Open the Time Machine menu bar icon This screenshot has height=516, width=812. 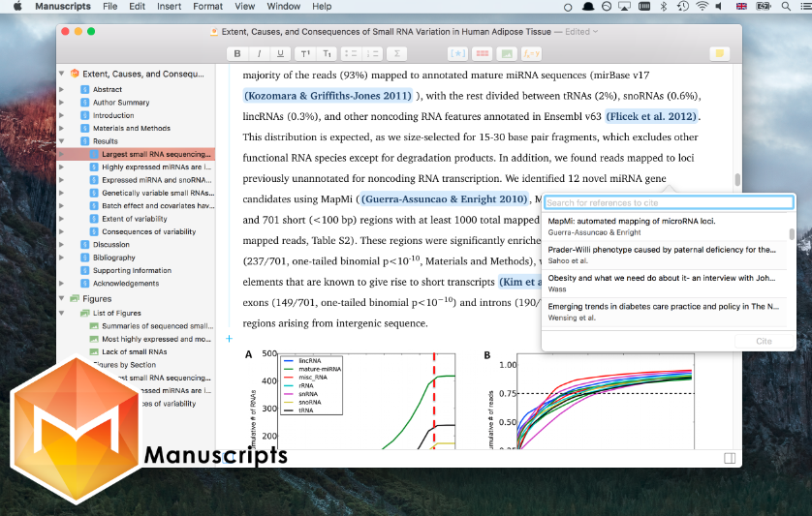tap(683, 6)
